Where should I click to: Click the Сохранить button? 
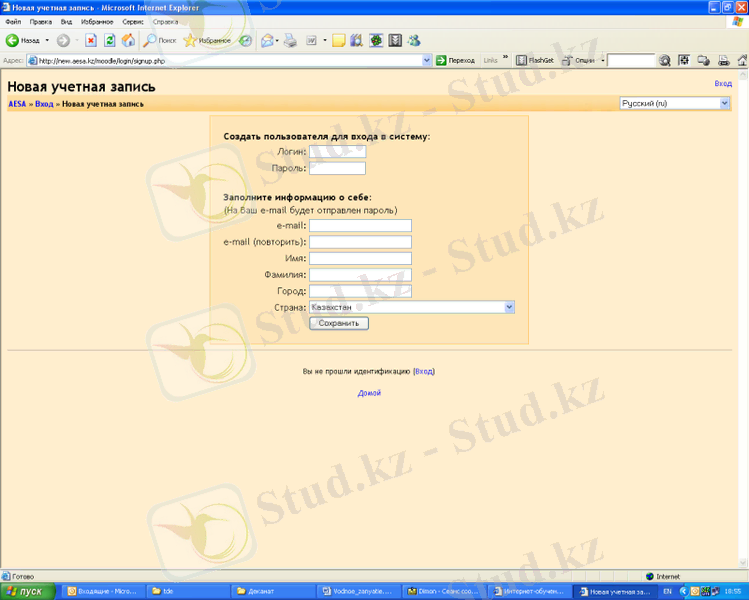click(x=339, y=323)
